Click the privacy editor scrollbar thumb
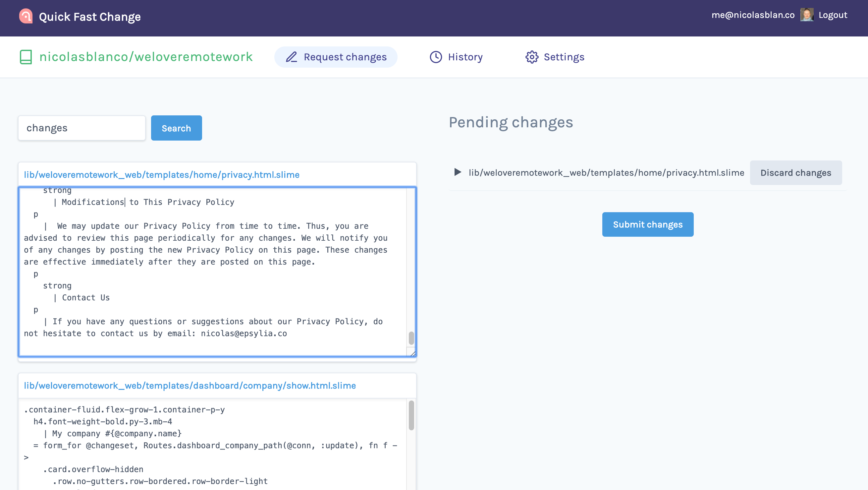The image size is (868, 490). [x=411, y=338]
